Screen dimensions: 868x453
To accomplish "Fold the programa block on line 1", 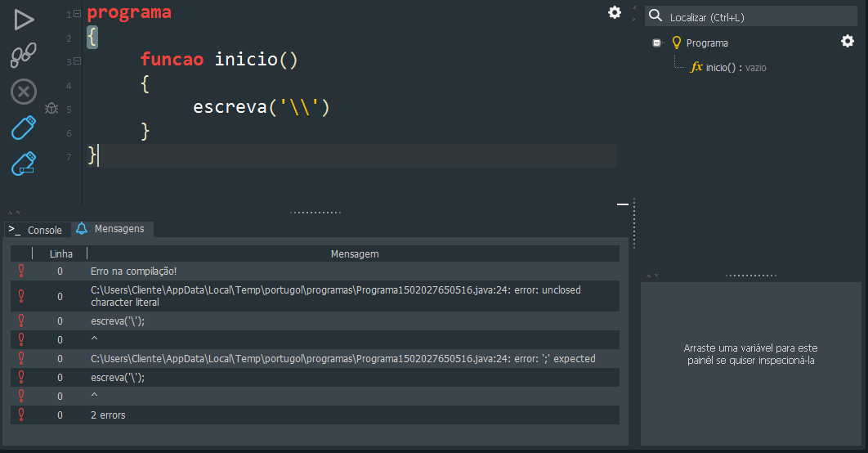I will point(78,13).
